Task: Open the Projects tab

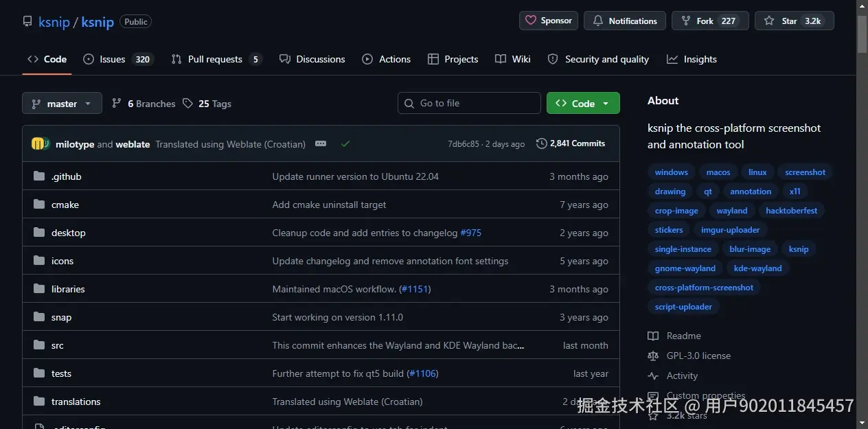Action: [x=453, y=59]
